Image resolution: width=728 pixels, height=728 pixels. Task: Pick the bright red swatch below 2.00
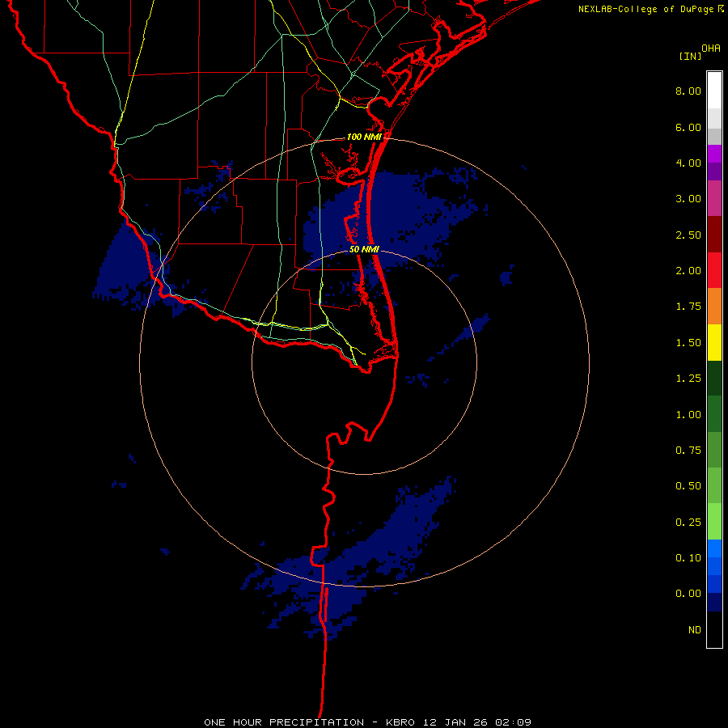point(714,270)
